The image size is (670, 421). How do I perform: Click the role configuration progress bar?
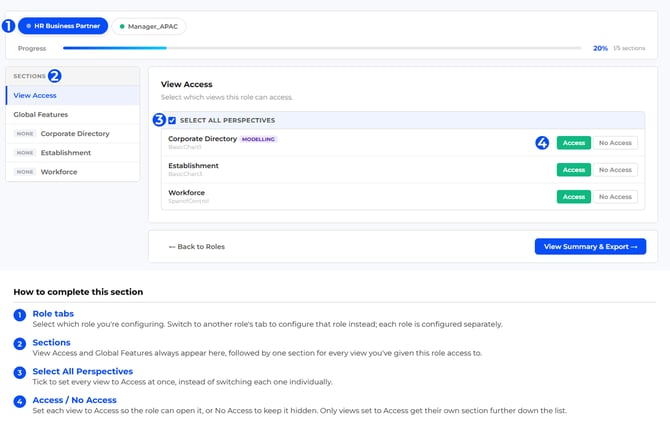tap(322, 48)
